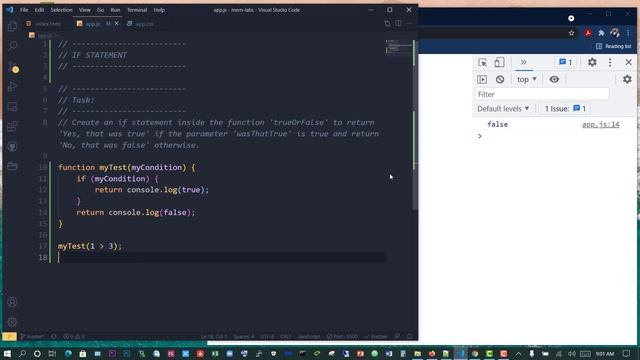The width and height of the screenshot is (640, 360).
Task: Open the Windows Start menu
Action: point(7,353)
